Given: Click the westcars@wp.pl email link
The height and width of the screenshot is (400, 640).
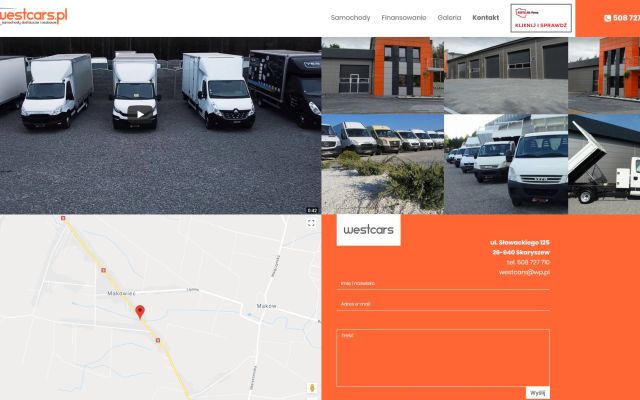Looking at the screenshot, I should pos(524,272).
